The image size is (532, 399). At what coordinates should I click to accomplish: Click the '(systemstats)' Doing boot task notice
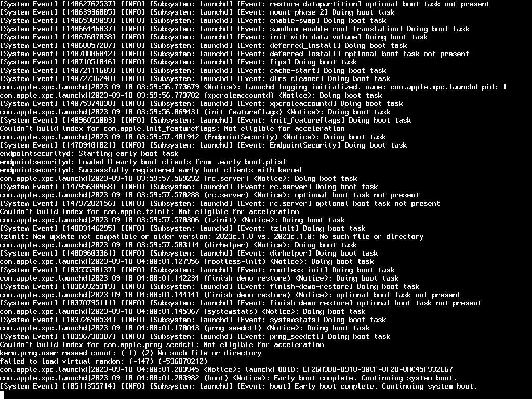(x=182, y=312)
